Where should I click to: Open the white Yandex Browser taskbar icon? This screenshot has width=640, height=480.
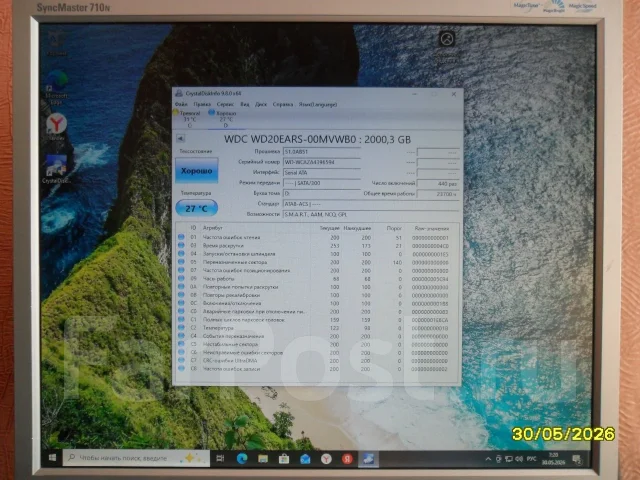click(x=326, y=459)
